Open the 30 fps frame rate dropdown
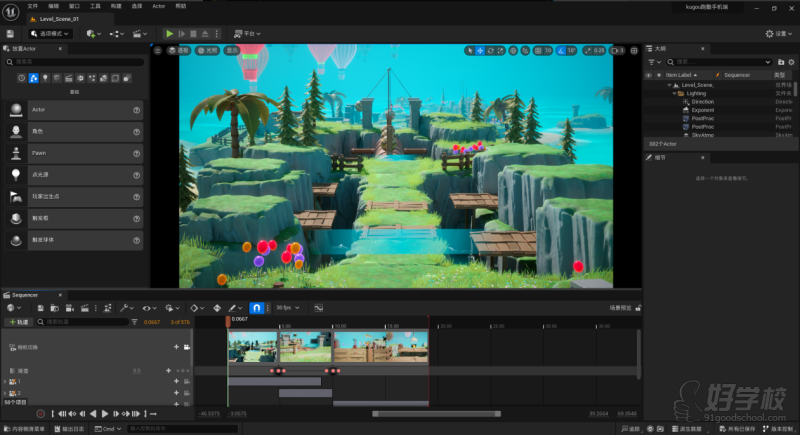The width and height of the screenshot is (800, 435). pos(289,308)
